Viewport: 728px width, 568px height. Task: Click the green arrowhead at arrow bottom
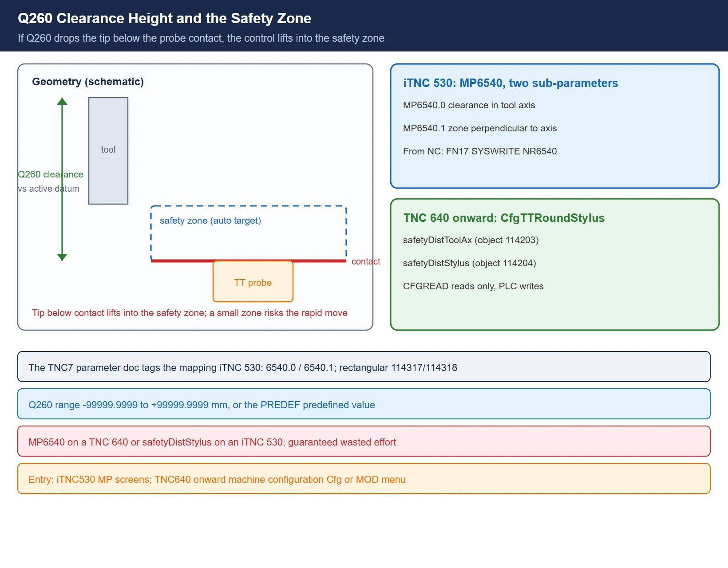[x=62, y=257]
